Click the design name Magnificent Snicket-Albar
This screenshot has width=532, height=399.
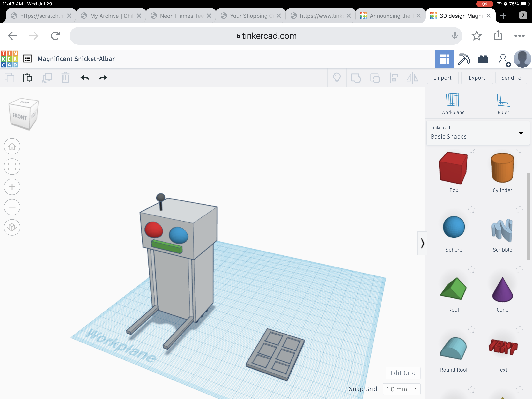(x=76, y=59)
